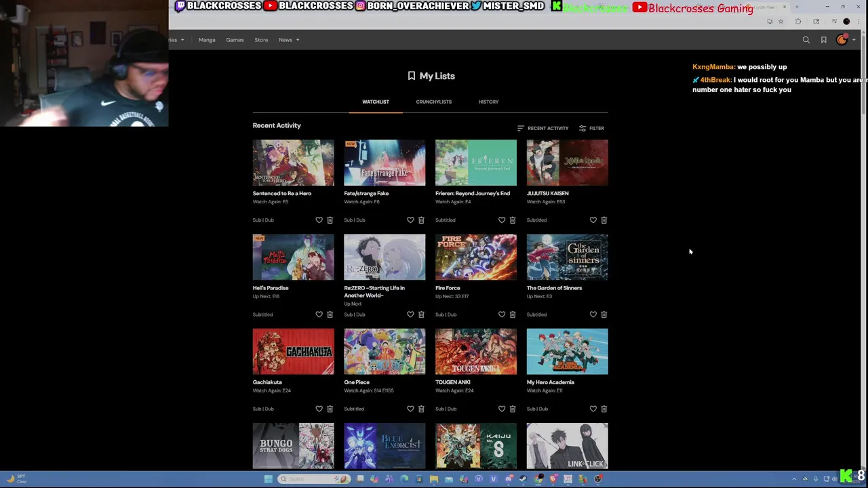Image resolution: width=868 pixels, height=488 pixels.
Task: Open the Store nav item
Action: click(261, 40)
